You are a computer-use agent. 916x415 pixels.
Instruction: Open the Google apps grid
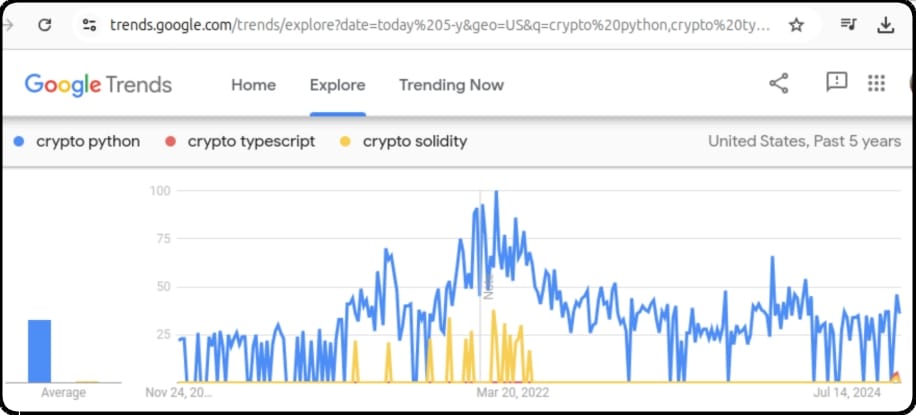pos(876,83)
